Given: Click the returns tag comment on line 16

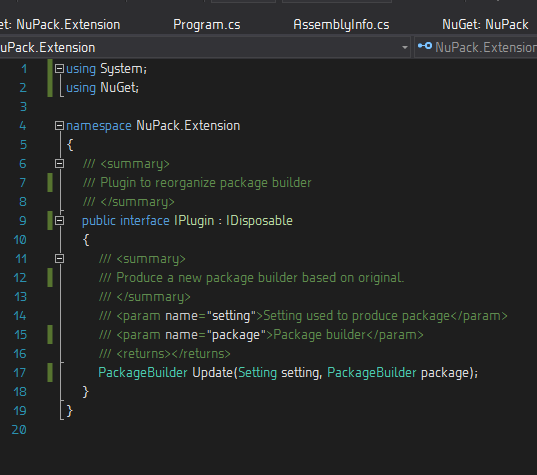Looking at the screenshot, I should [173, 354].
